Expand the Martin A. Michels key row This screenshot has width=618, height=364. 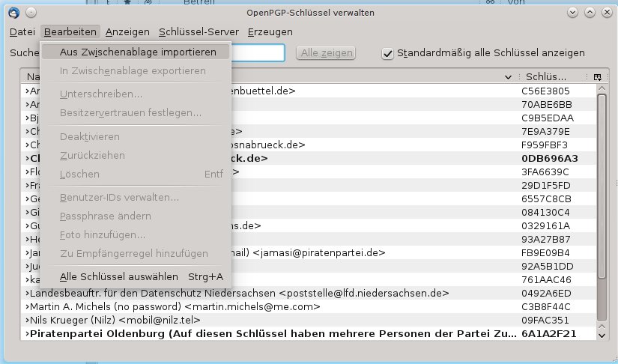pos(27,306)
